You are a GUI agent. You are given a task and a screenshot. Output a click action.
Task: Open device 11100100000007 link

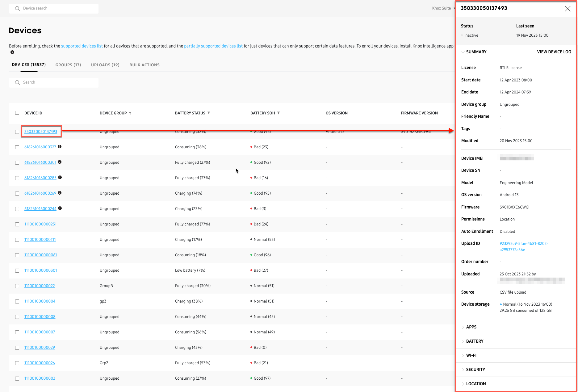coord(40,332)
